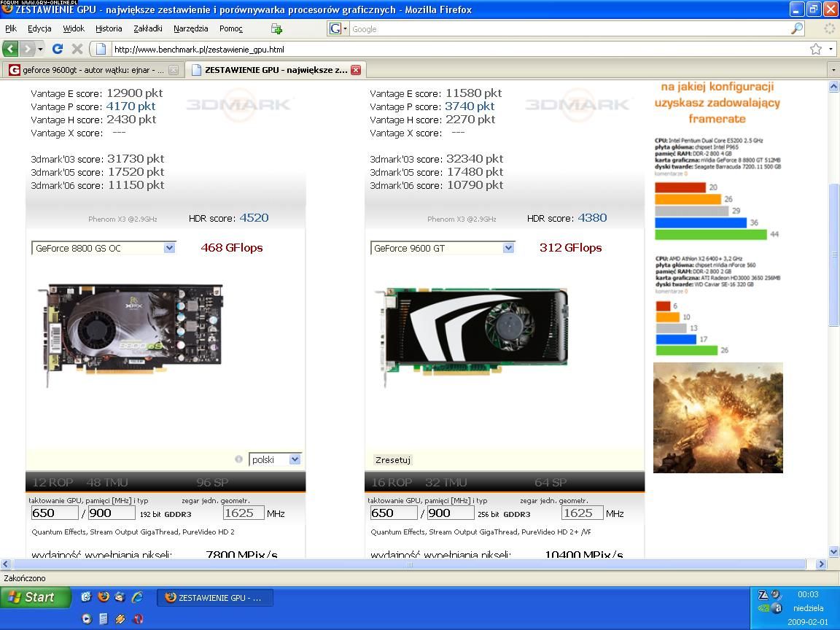Open the Opera icon in the quick launch
The height and width of the screenshot is (630, 840).
[x=138, y=619]
